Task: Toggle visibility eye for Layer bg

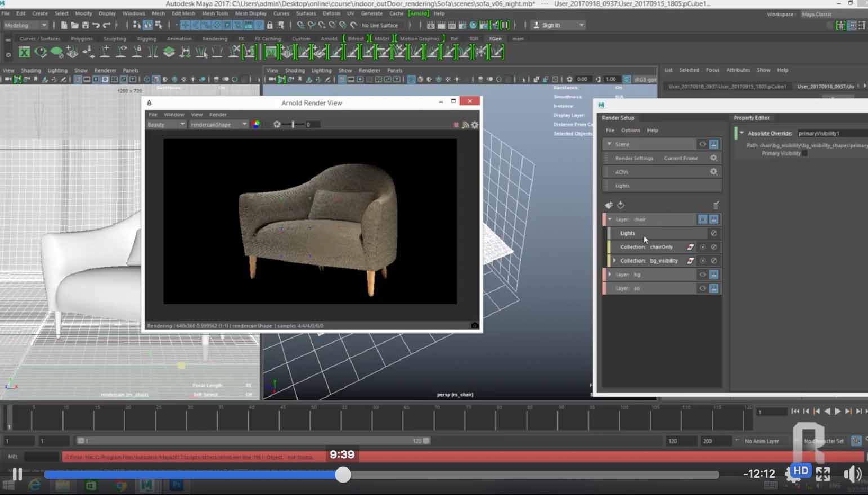Action: (702, 274)
